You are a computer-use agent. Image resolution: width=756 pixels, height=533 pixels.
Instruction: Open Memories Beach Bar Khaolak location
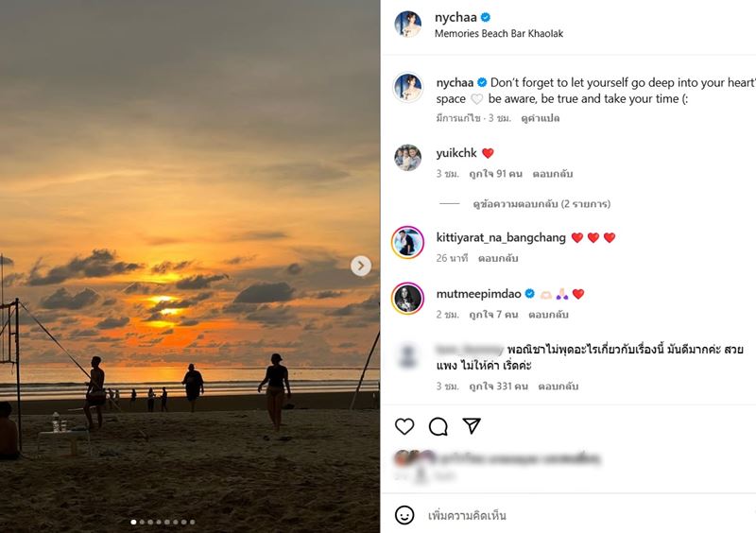tap(499, 34)
